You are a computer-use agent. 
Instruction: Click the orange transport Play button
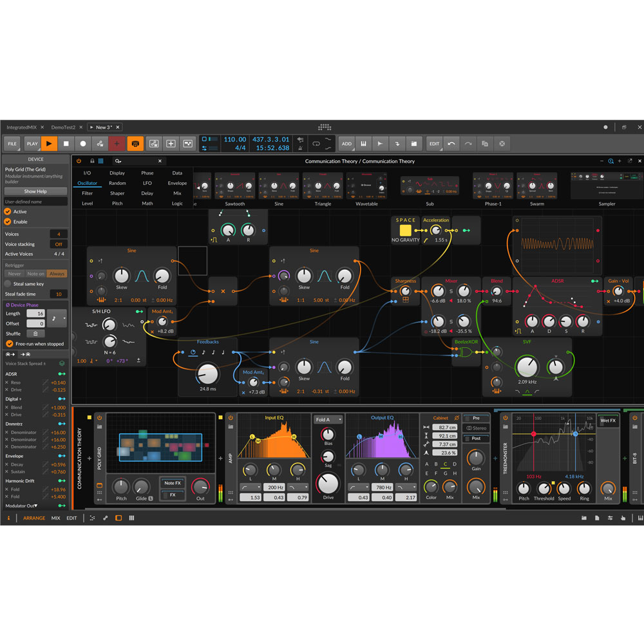click(x=50, y=144)
